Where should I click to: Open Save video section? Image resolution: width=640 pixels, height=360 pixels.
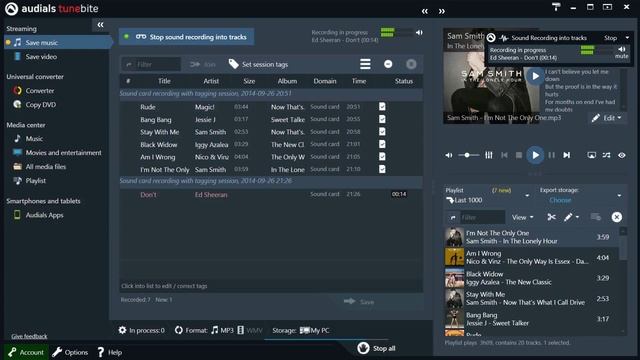(x=41, y=57)
